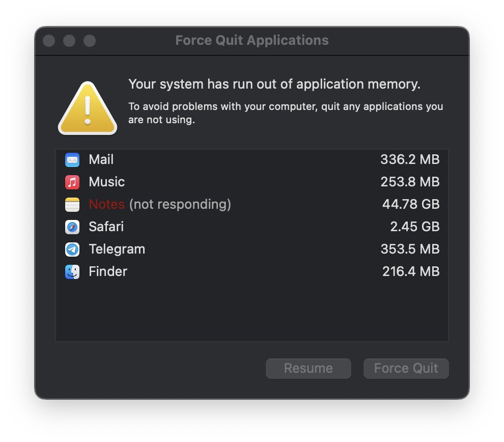Select the Finder face icon

pyautogui.click(x=72, y=272)
